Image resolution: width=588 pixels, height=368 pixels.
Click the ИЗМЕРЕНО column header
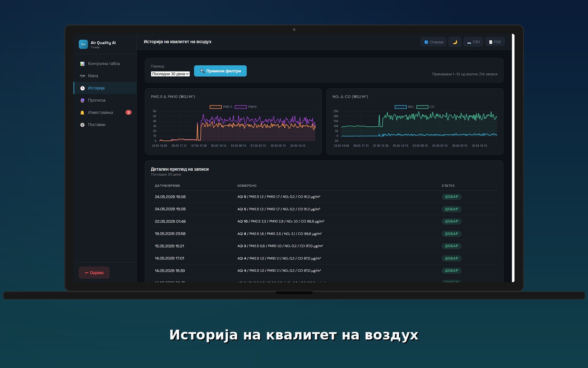click(x=247, y=186)
